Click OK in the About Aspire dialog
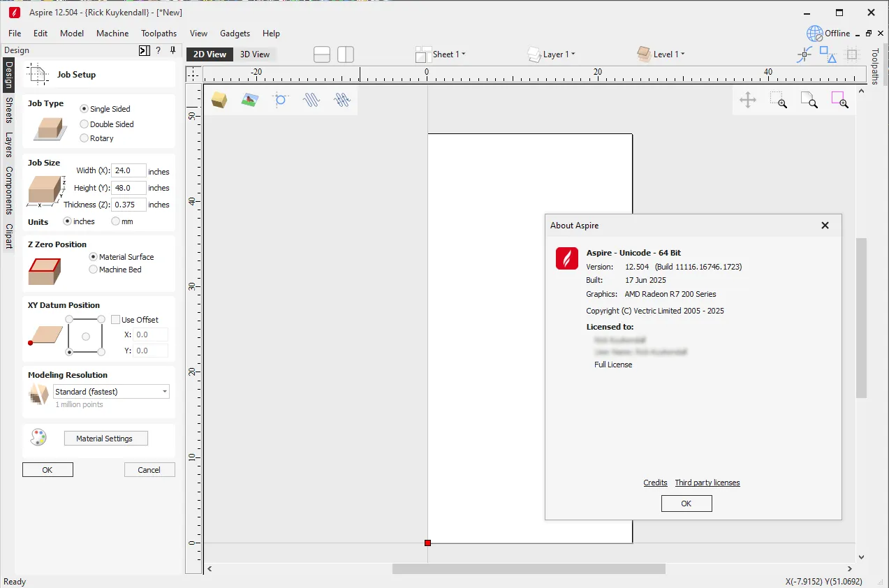889x588 pixels. pyautogui.click(x=686, y=504)
